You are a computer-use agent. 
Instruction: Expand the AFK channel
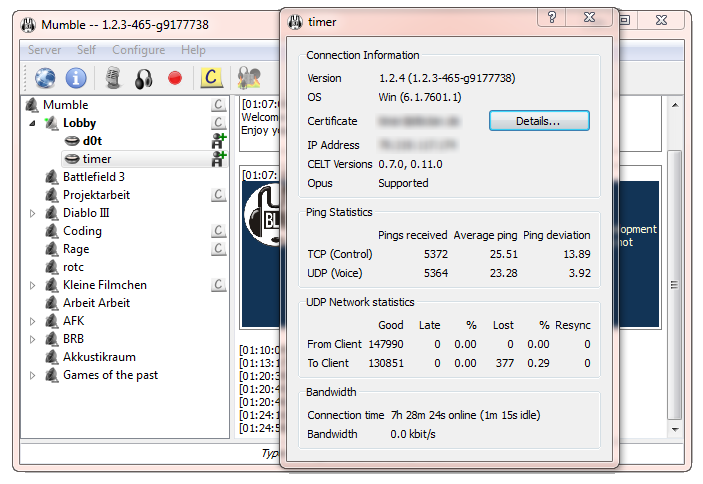click(32, 321)
